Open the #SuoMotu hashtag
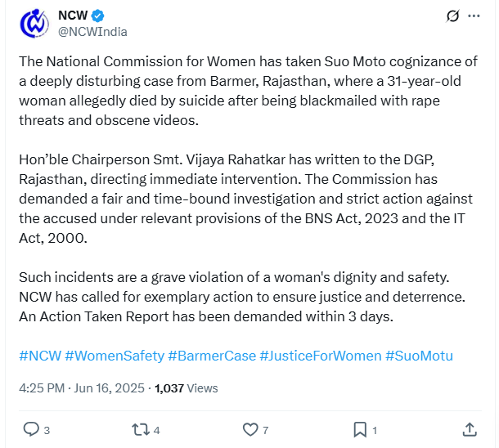Image resolution: width=499 pixels, height=448 pixels. (x=419, y=356)
